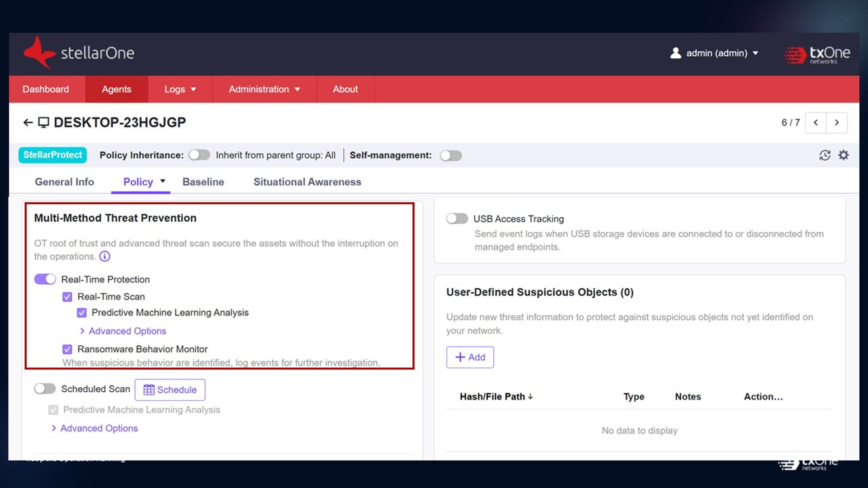Click User-Defined Suspicious Objects (0) heading
The width and height of the screenshot is (868, 488).
tap(540, 292)
